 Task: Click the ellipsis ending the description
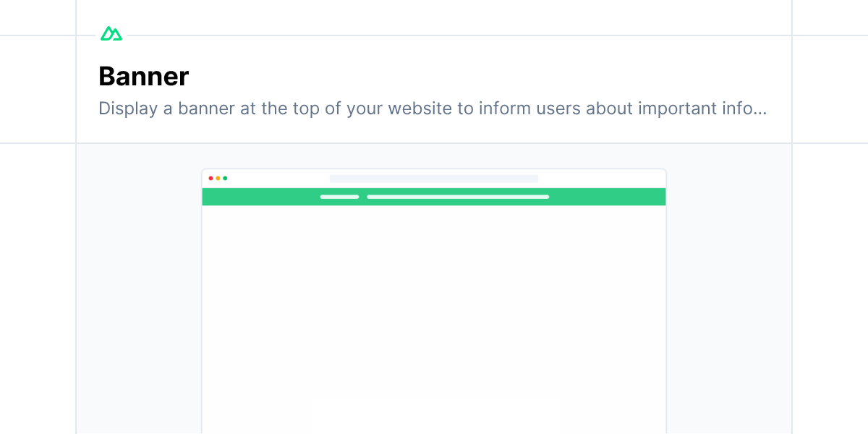coord(759,110)
